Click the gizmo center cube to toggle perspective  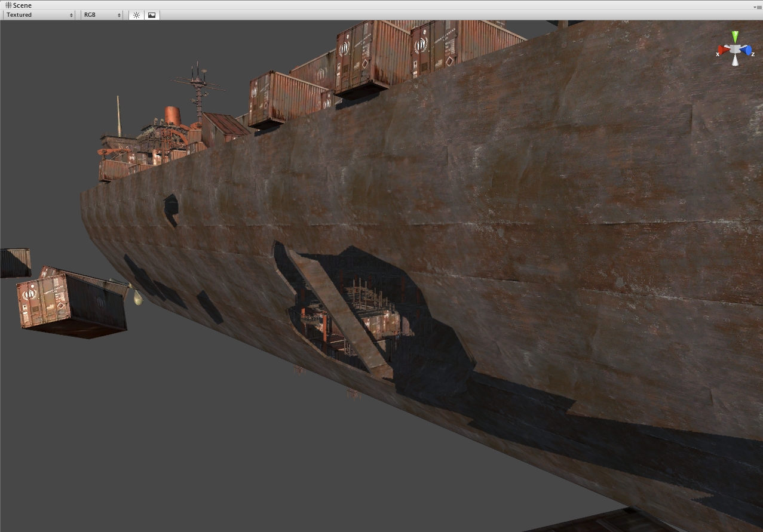click(735, 50)
